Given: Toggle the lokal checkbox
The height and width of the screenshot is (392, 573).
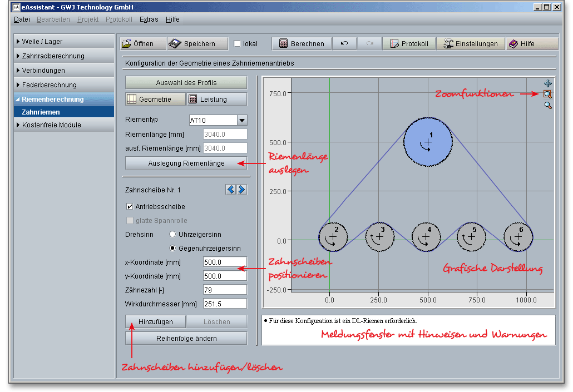Looking at the screenshot, I should (x=238, y=44).
